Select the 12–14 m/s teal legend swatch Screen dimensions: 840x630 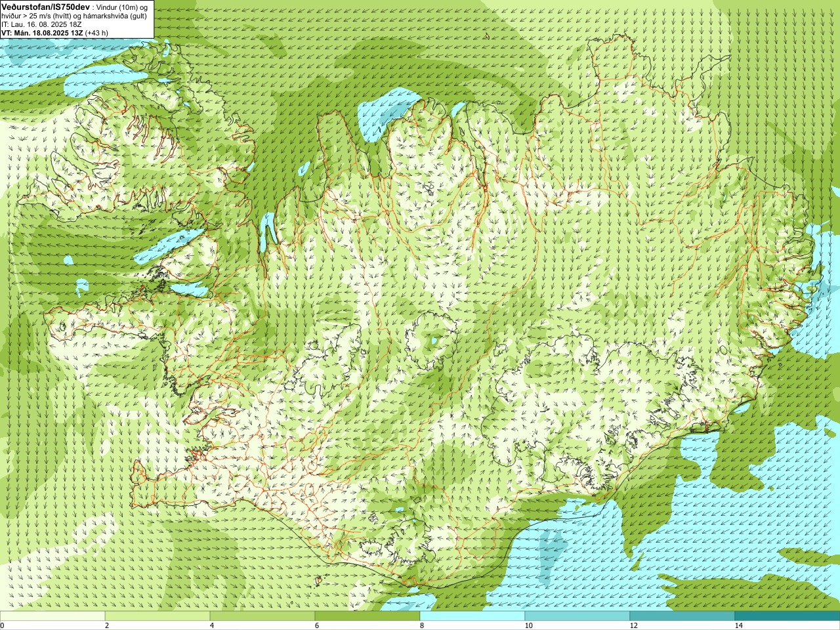pos(682,616)
